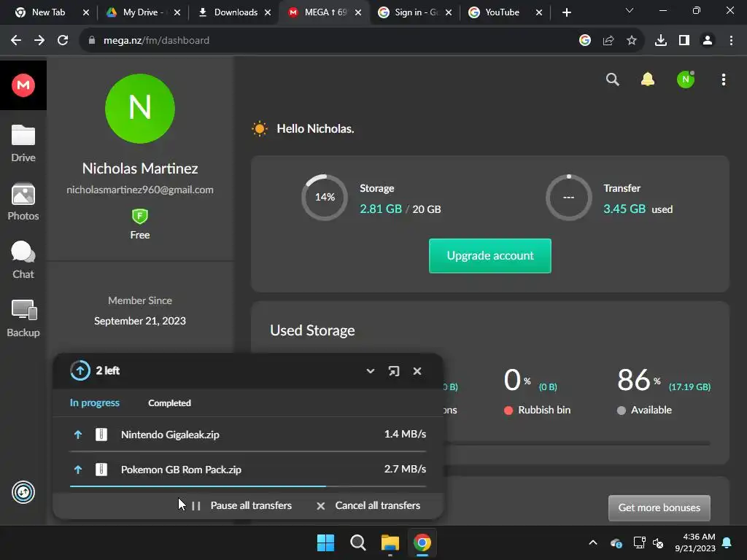The image size is (747, 560).
Task: Collapse the transfers widget with chevron
Action: [x=370, y=371]
